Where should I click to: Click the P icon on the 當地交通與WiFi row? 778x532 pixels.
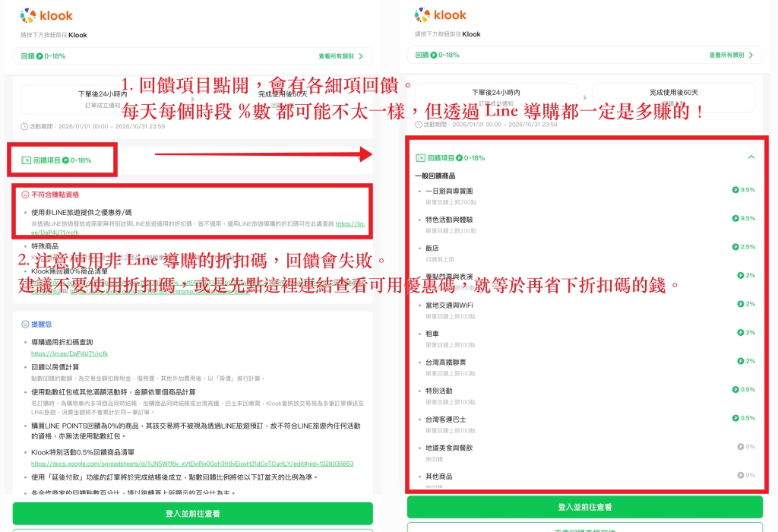tap(740, 304)
